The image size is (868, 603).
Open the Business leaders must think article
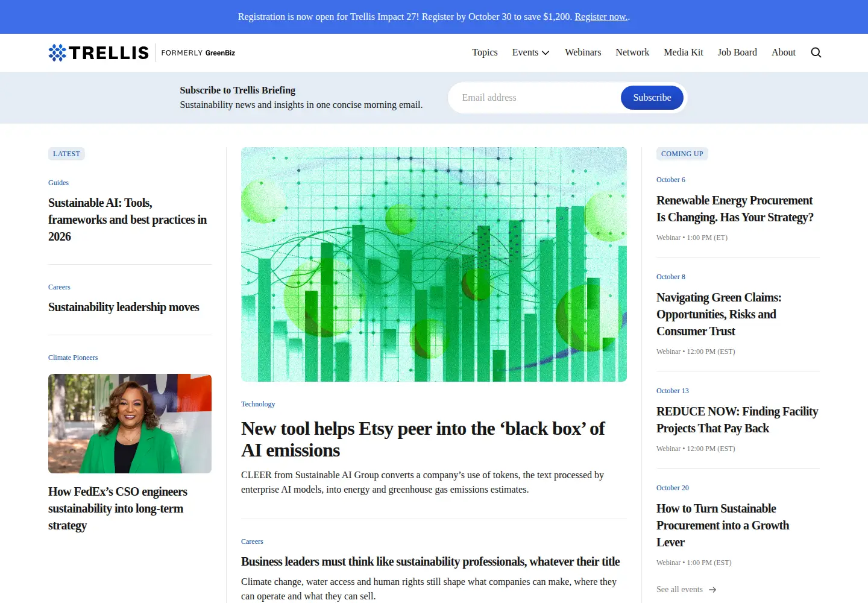tap(430, 561)
